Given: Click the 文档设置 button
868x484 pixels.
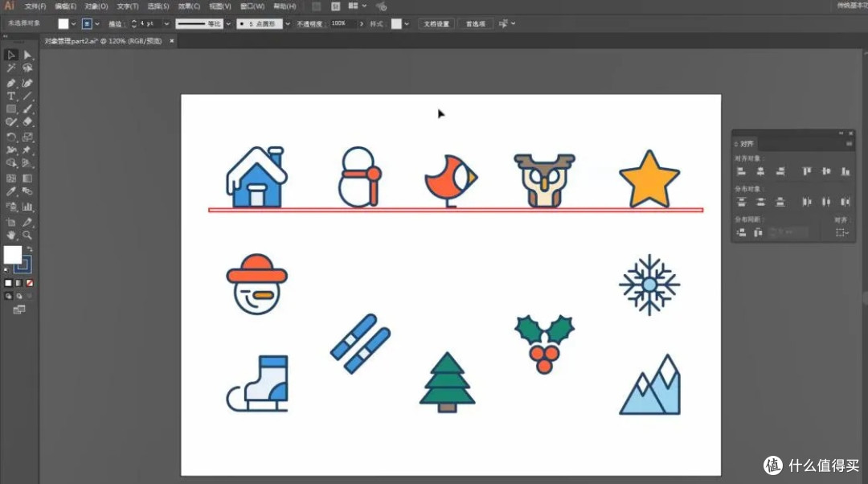Looking at the screenshot, I should click(436, 24).
